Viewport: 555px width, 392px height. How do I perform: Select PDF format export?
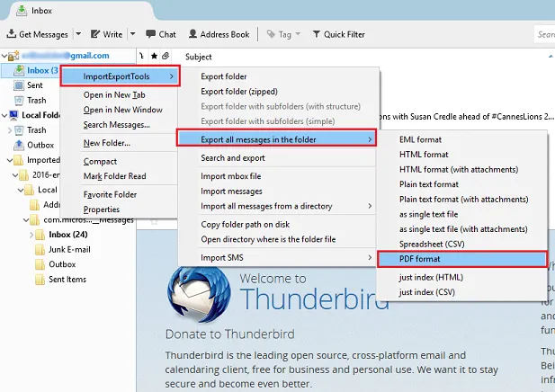[462, 259]
